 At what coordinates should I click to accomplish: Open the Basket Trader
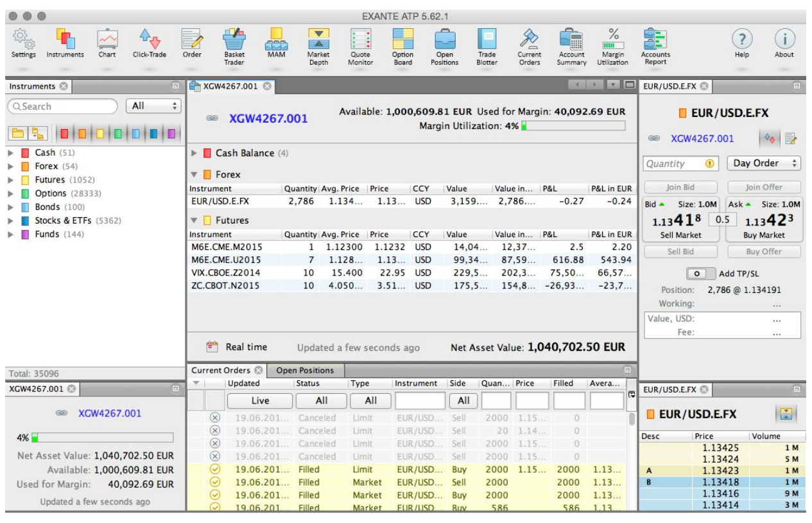coord(234,47)
